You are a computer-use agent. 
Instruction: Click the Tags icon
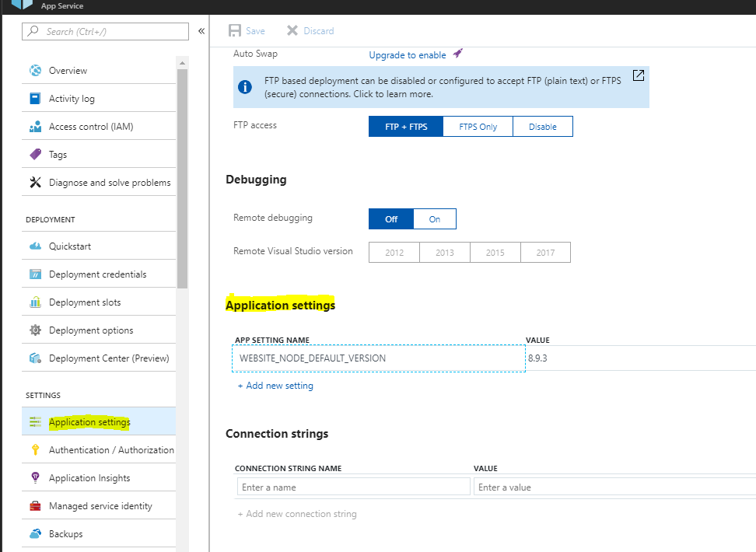point(35,154)
